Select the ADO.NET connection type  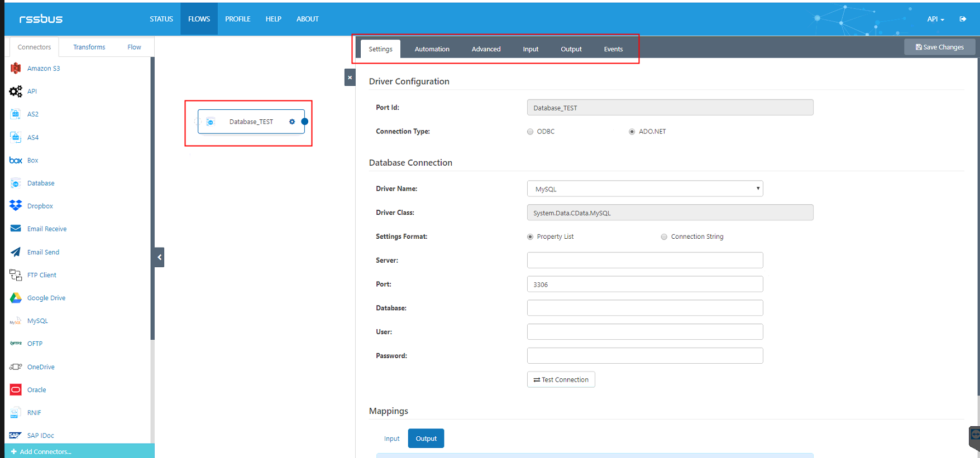[632, 132]
